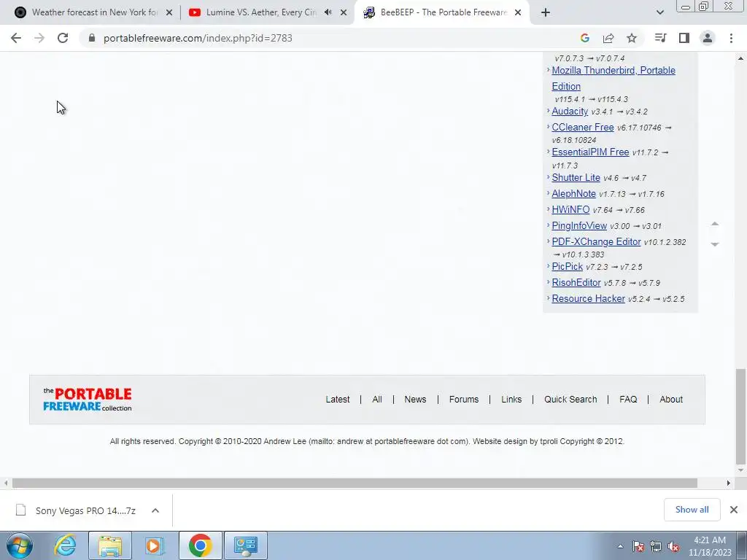Open the taskbar clock and date
The height and width of the screenshot is (560, 747).
pyautogui.click(x=709, y=546)
